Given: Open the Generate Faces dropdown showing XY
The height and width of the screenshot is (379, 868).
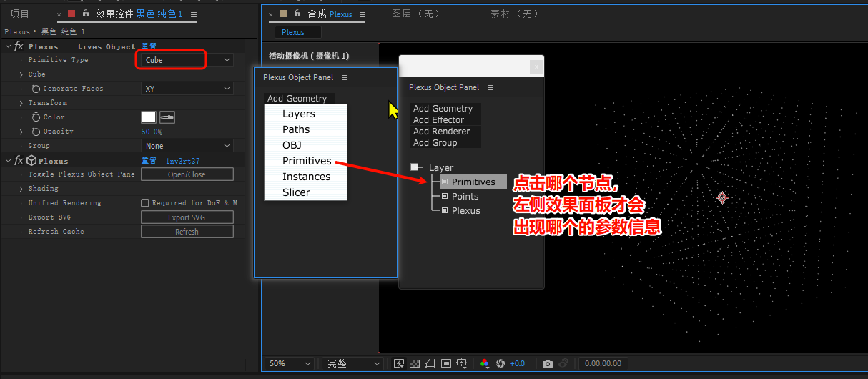Looking at the screenshot, I should tap(187, 89).
